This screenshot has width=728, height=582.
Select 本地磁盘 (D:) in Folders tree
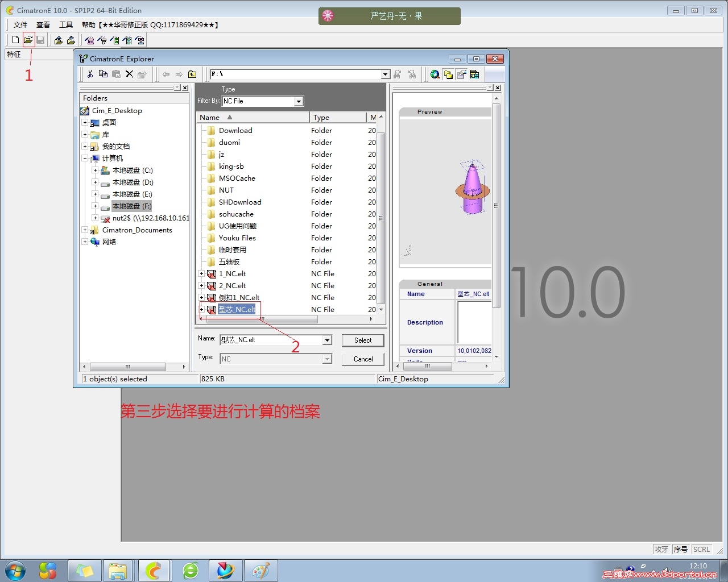coord(133,182)
